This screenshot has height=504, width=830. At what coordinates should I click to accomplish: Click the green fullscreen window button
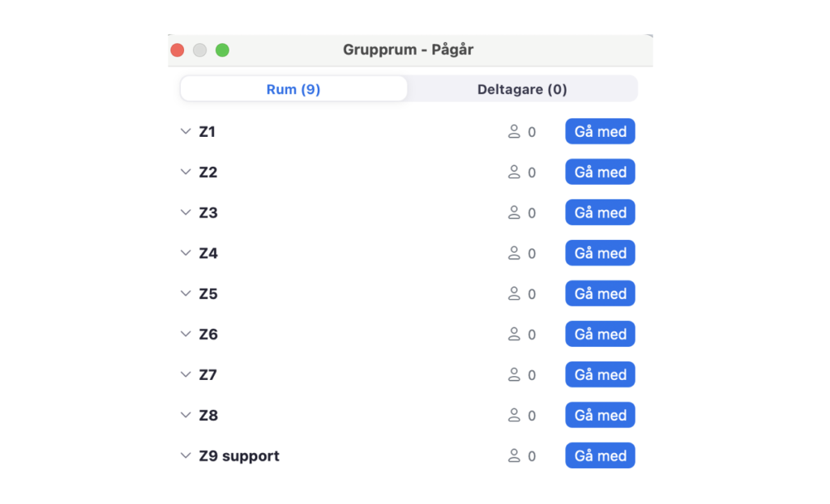coord(222,50)
